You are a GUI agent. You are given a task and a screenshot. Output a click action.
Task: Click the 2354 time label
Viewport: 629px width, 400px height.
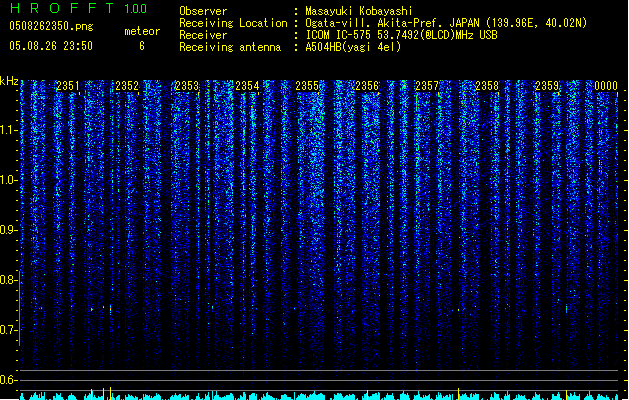[247, 86]
